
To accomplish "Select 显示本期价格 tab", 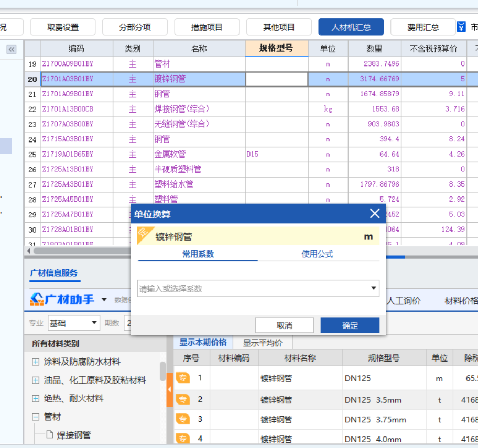I will [203, 343].
